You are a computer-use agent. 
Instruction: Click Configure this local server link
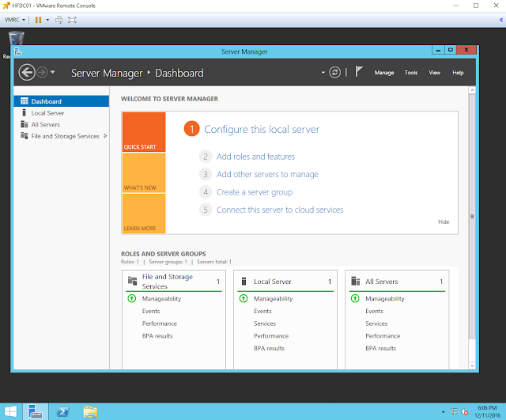coord(262,129)
